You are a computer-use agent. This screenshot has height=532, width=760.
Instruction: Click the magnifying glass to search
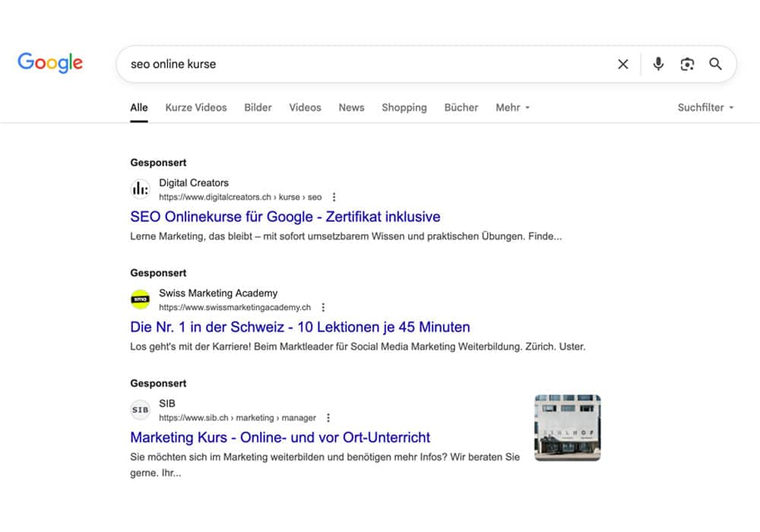tap(715, 65)
